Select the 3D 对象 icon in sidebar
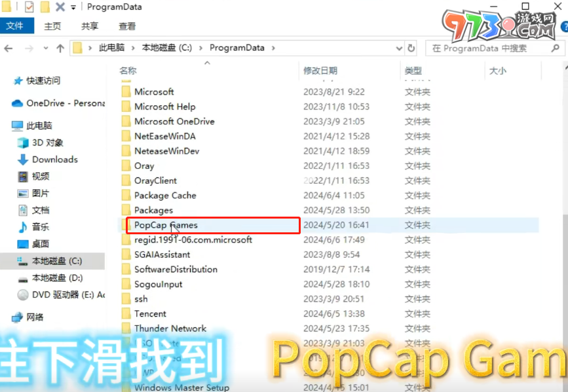This screenshot has height=392, width=568. (x=23, y=143)
